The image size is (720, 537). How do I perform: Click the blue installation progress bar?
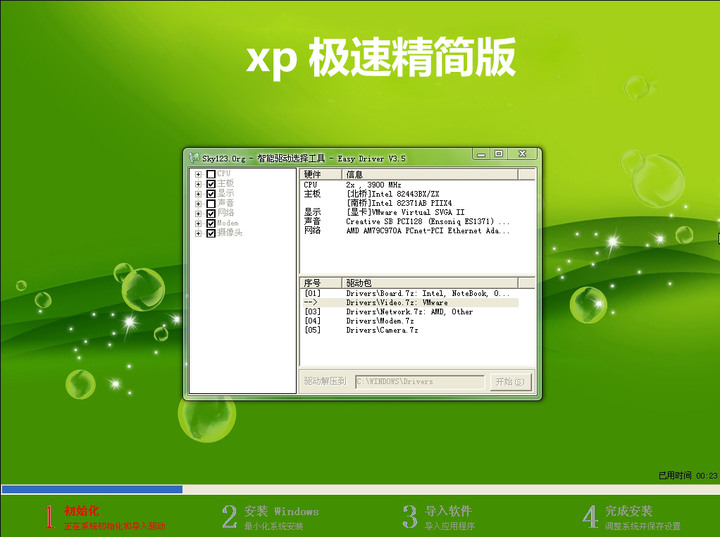[92, 489]
